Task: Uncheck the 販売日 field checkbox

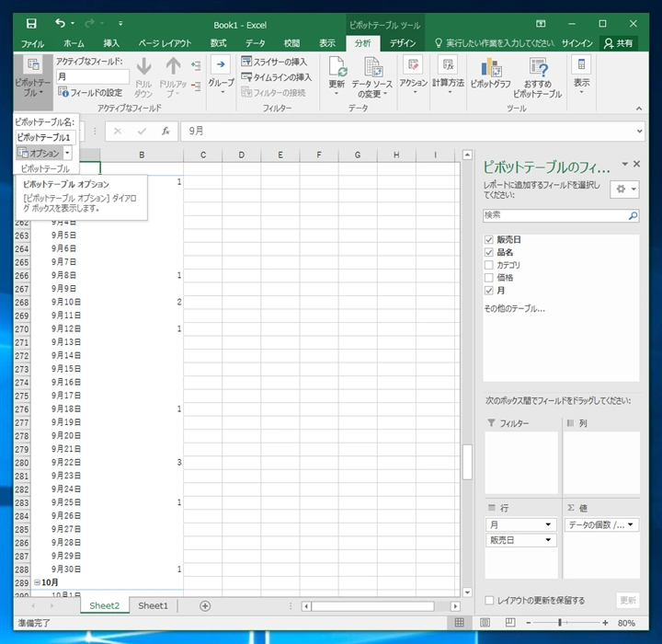Action: point(489,239)
